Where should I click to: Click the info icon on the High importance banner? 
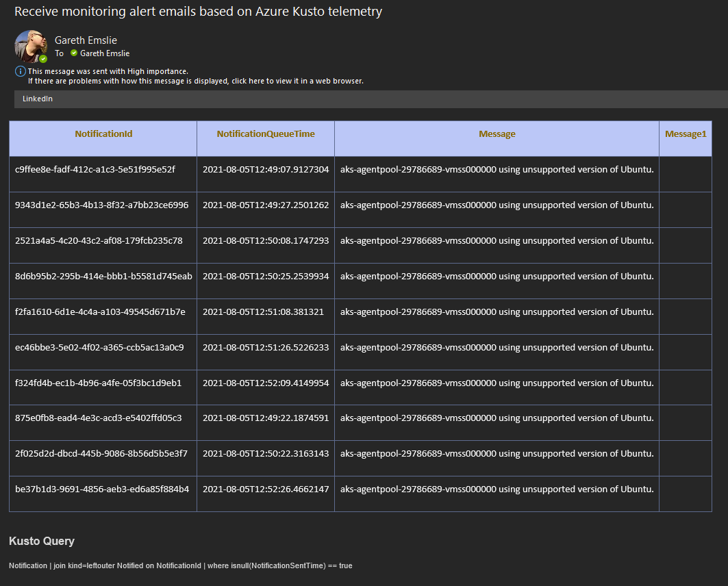click(18, 71)
